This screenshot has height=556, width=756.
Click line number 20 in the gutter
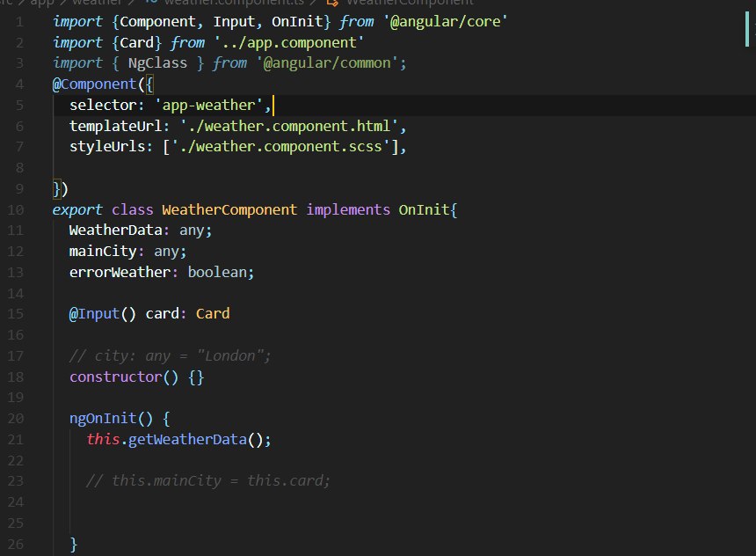point(16,419)
